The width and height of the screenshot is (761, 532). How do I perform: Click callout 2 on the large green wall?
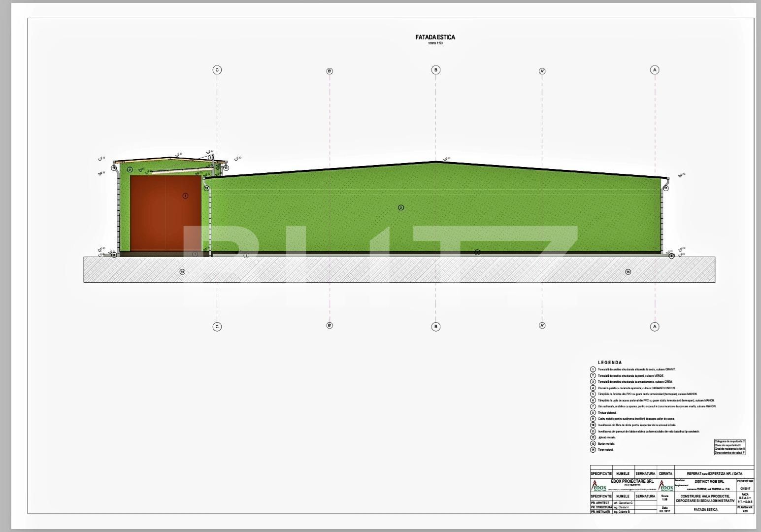pos(400,208)
